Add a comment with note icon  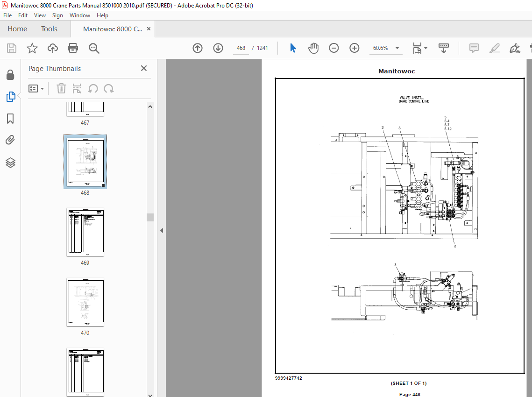point(474,48)
